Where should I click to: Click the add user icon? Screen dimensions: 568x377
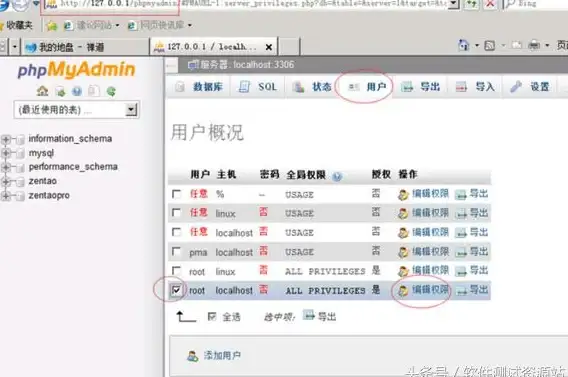click(x=192, y=356)
